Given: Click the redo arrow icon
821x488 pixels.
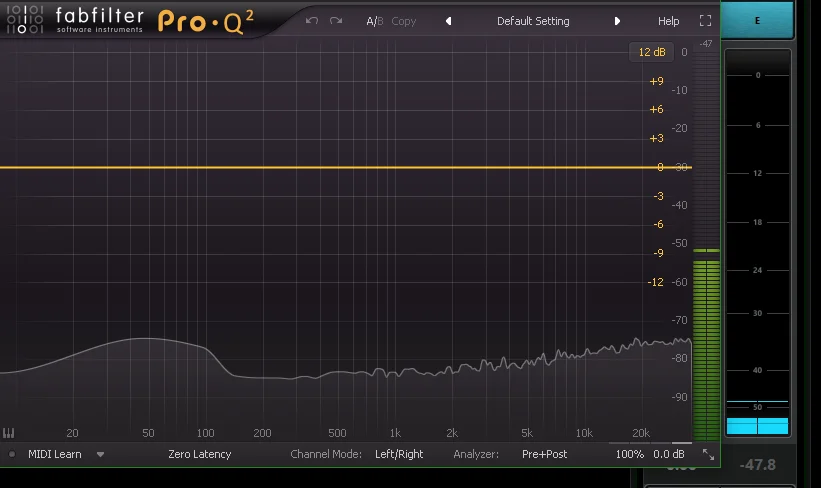Looking at the screenshot, I should click(336, 21).
